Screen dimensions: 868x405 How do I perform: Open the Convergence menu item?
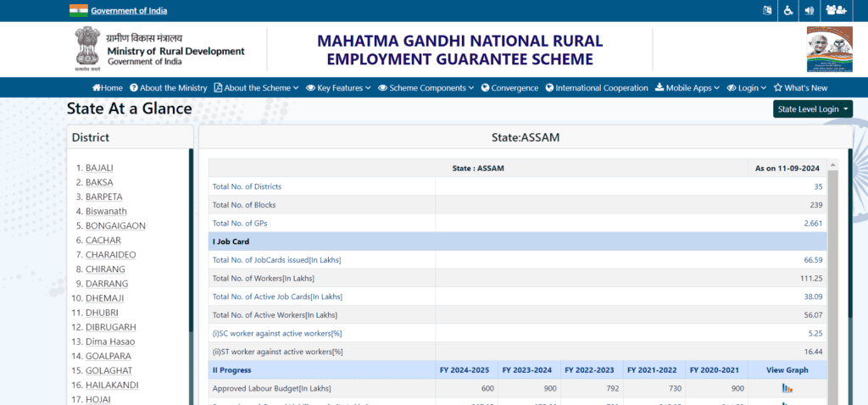pos(509,88)
